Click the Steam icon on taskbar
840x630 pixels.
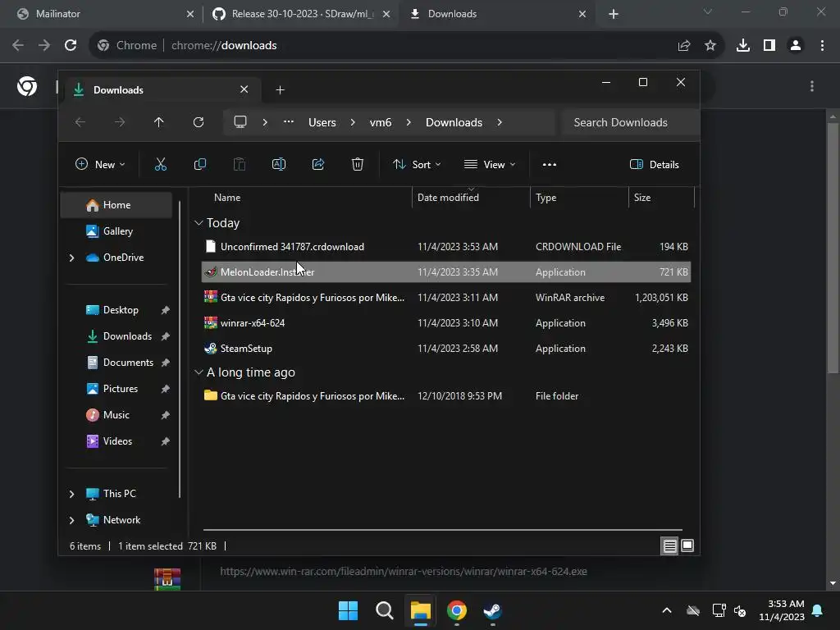click(492, 610)
